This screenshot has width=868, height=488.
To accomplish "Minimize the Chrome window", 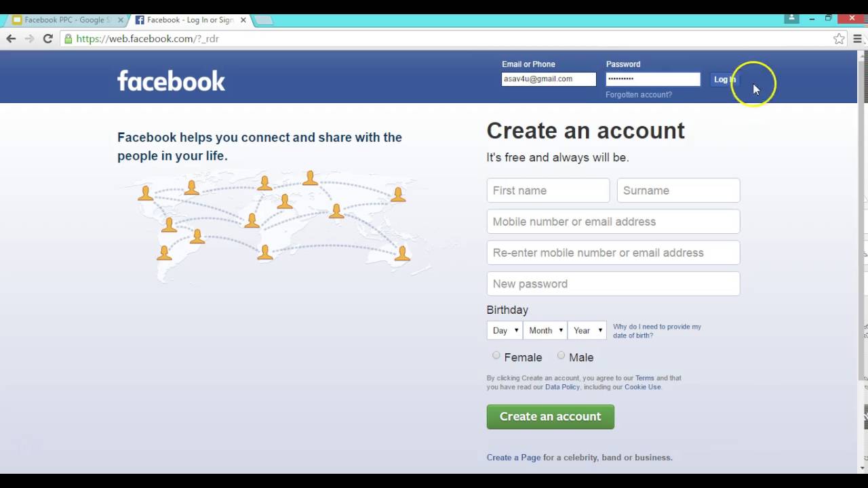I will [x=812, y=18].
